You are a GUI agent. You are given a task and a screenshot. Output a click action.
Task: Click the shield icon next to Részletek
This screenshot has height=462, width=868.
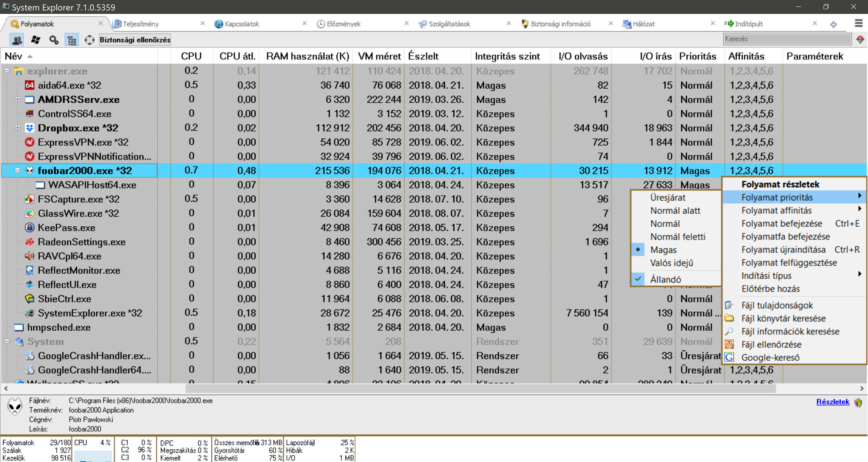tap(858, 402)
